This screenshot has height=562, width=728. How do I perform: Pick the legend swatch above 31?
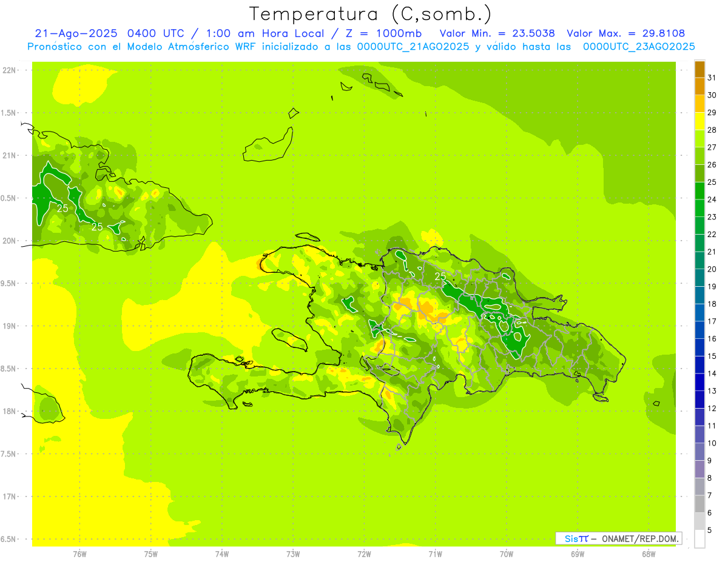[699, 69]
